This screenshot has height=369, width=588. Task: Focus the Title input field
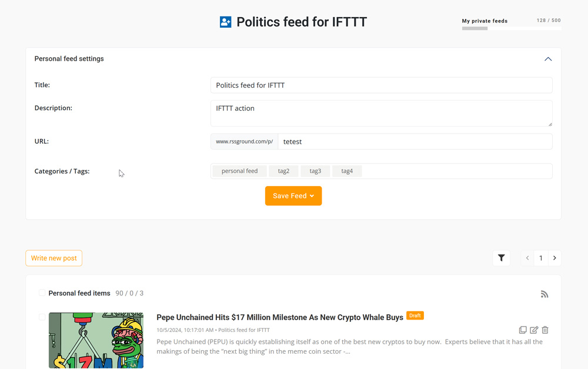381,85
